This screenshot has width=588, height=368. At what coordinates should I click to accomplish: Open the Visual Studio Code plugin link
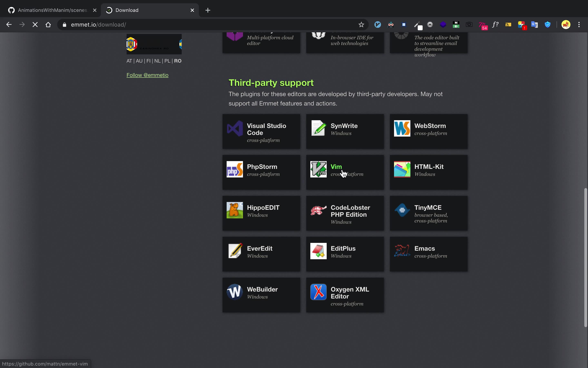(x=261, y=131)
